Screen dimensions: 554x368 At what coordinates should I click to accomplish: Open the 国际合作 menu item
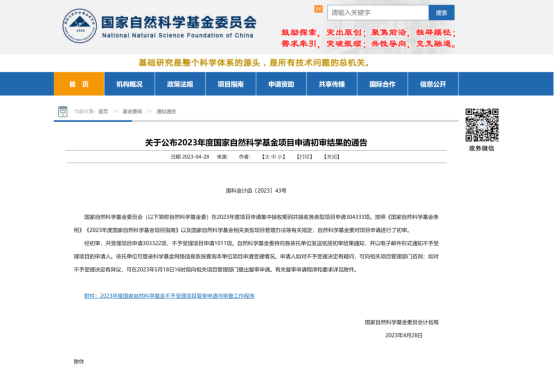tap(382, 84)
